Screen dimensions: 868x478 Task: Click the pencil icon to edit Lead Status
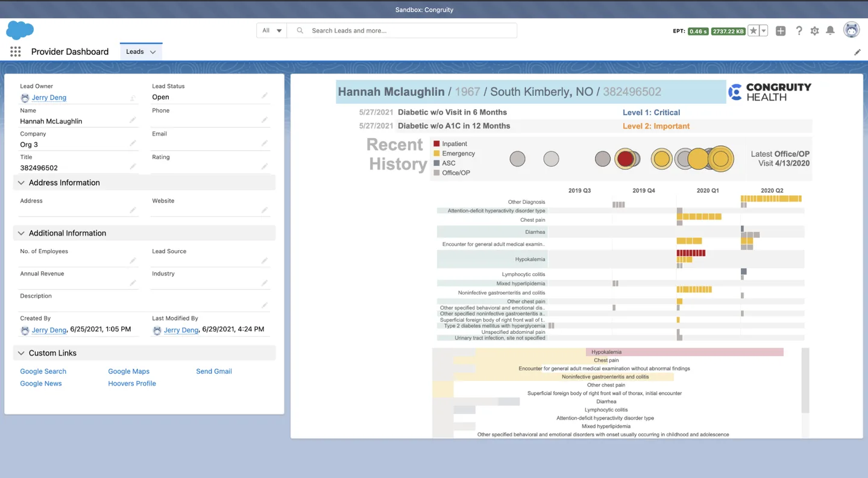point(263,96)
